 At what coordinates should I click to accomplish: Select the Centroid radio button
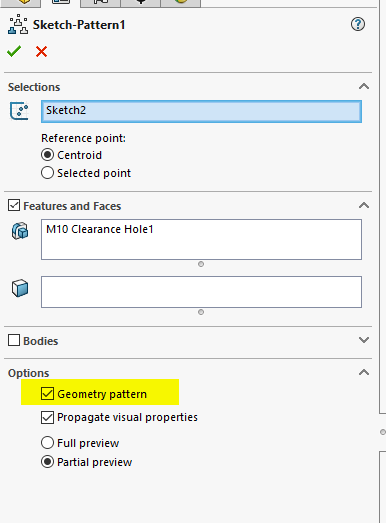(x=47, y=155)
